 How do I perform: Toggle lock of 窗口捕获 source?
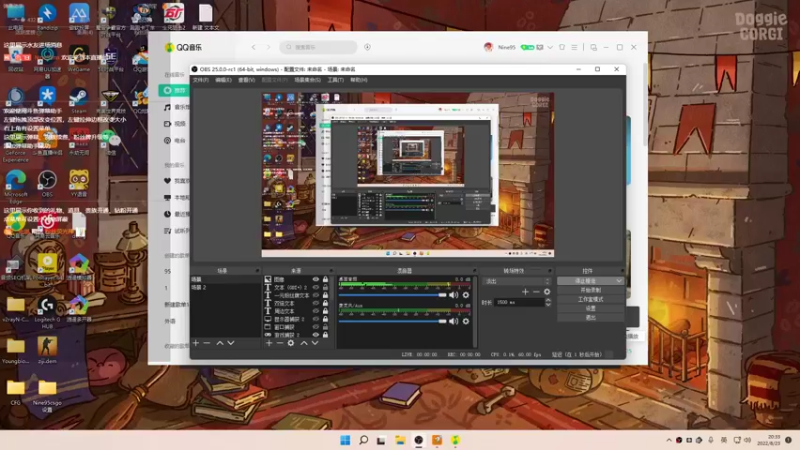tap(326, 327)
